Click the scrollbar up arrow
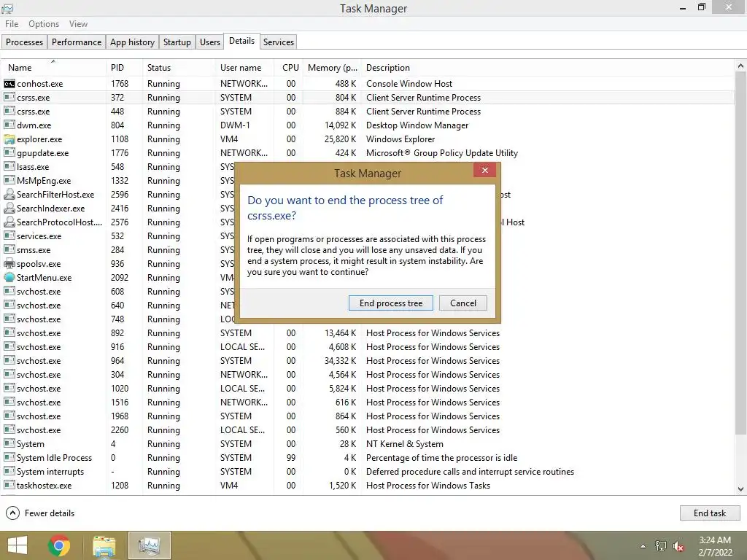 [x=740, y=66]
